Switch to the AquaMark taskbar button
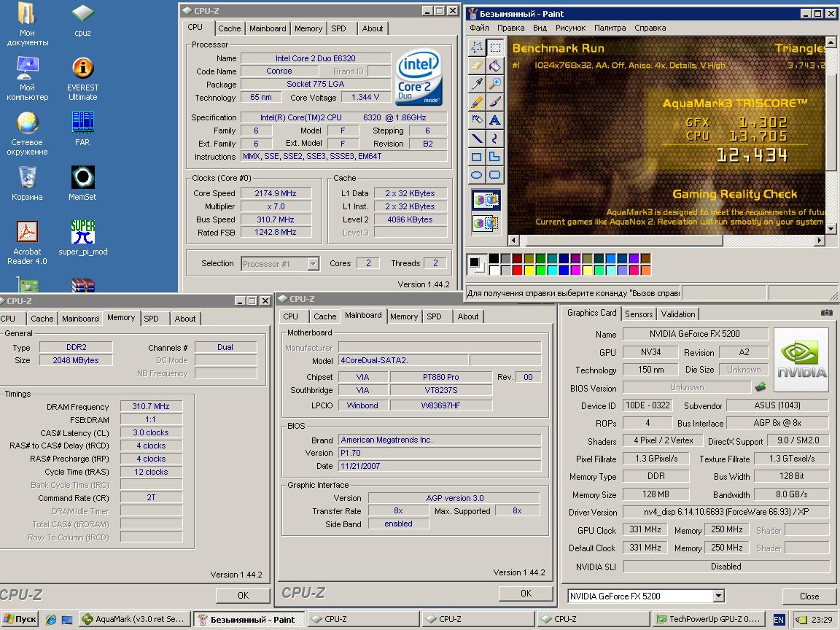The image size is (840, 630). point(134,619)
